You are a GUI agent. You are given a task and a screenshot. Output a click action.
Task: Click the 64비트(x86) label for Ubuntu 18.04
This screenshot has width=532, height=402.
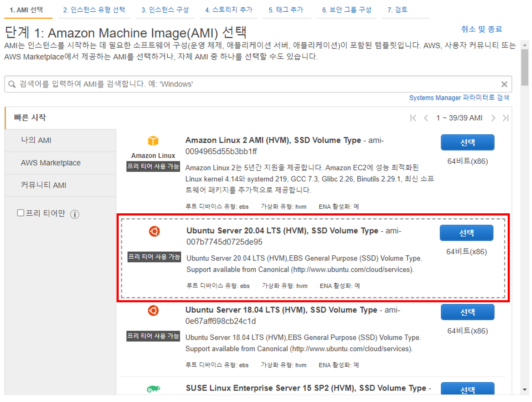click(468, 331)
